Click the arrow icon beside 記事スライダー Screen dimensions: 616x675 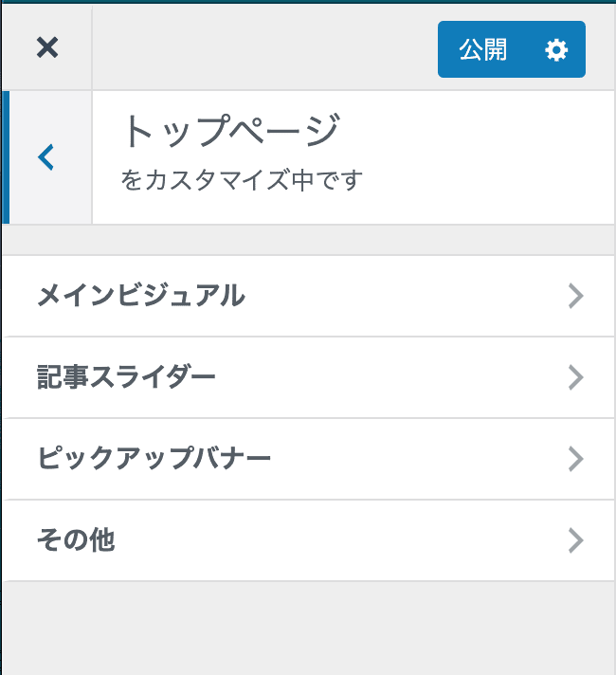point(574,378)
